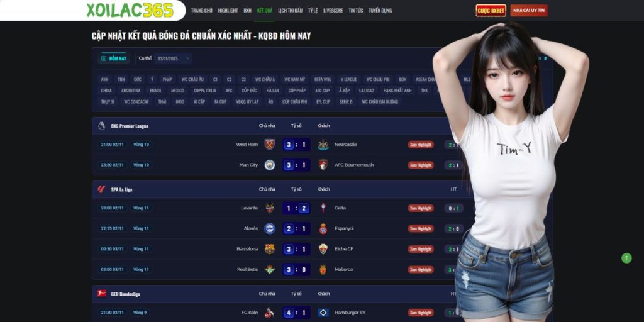Click the Newcastle club crest icon
The height and width of the screenshot is (322, 644).
[323, 145]
